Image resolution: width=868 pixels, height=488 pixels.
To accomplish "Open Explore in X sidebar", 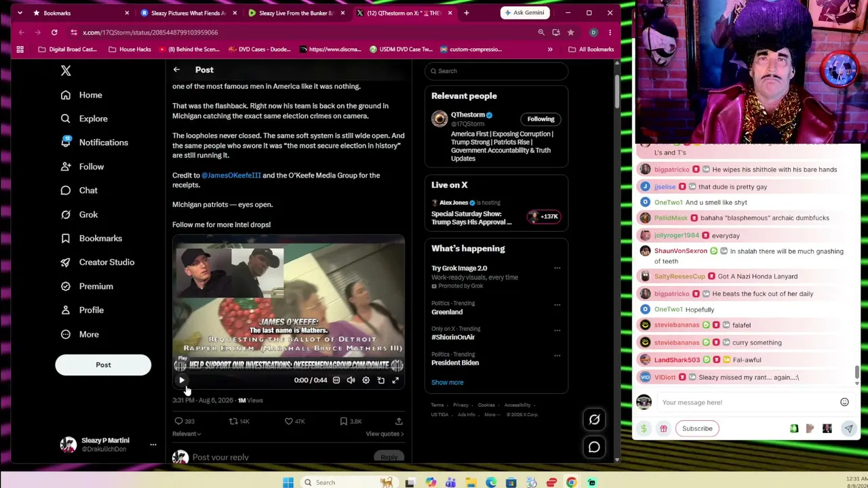I will pos(84,119).
